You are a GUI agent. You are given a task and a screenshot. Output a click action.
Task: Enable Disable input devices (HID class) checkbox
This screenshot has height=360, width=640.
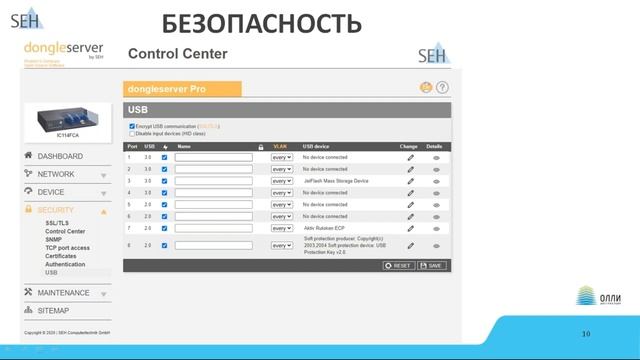coord(132,134)
